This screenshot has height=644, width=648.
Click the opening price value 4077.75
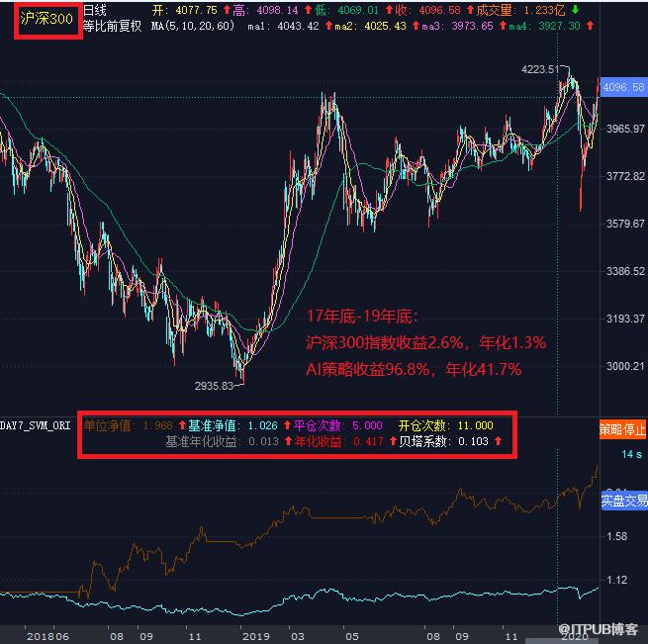pyautogui.click(x=196, y=10)
